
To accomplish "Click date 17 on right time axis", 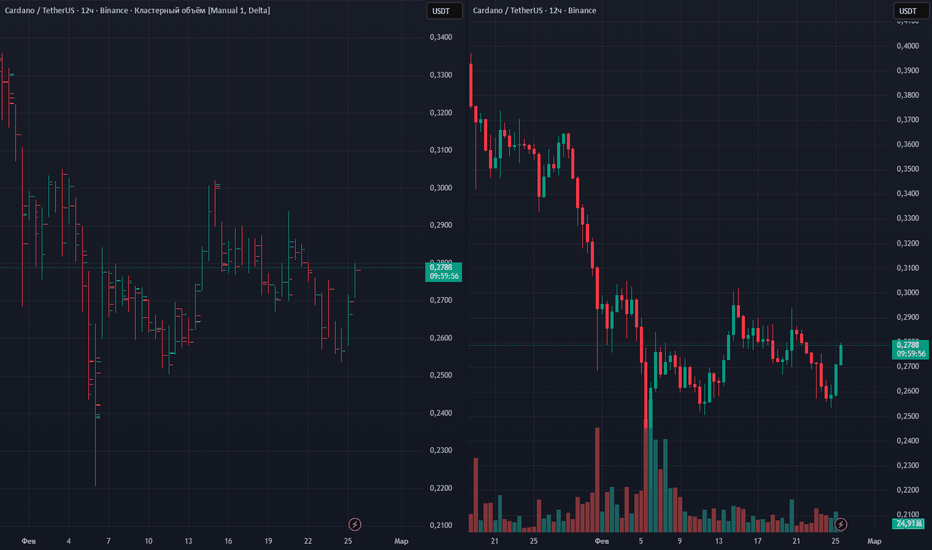I will [757, 541].
